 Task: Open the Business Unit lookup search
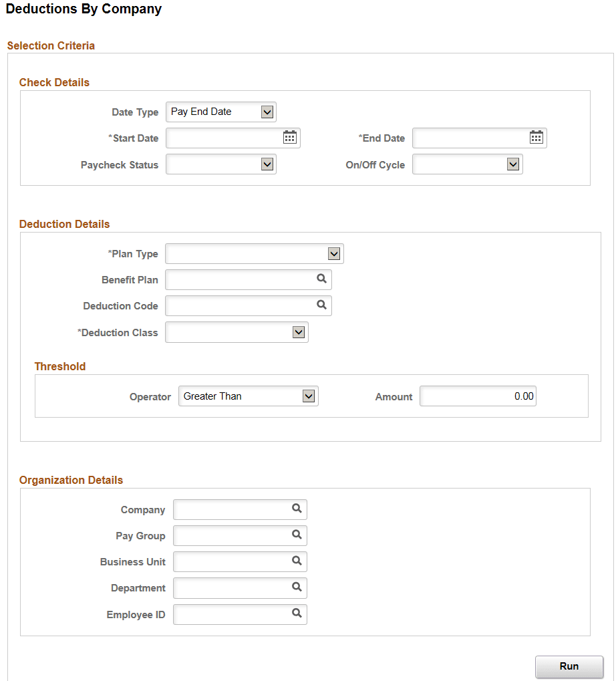[296, 561]
